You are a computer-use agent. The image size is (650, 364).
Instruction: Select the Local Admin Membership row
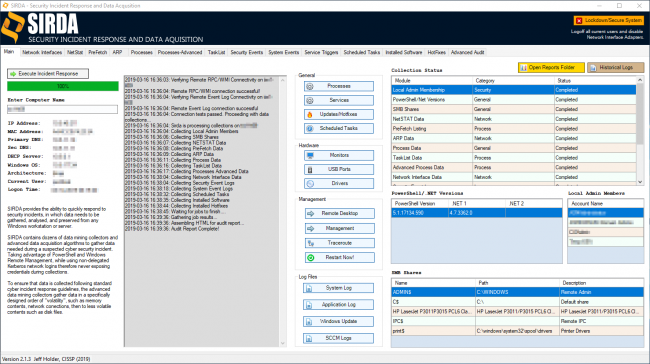[514, 90]
